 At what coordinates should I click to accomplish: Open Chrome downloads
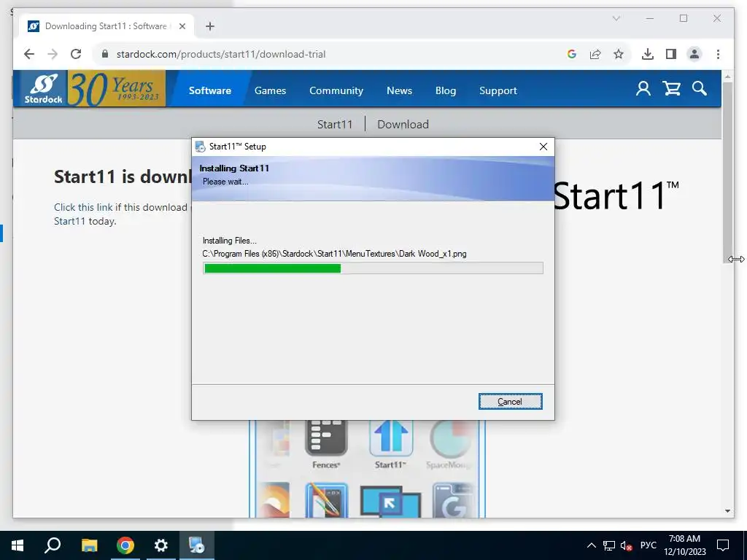pyautogui.click(x=648, y=54)
